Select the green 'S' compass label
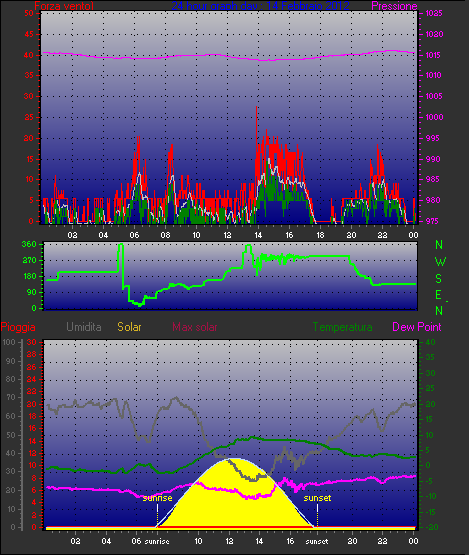 (439, 279)
